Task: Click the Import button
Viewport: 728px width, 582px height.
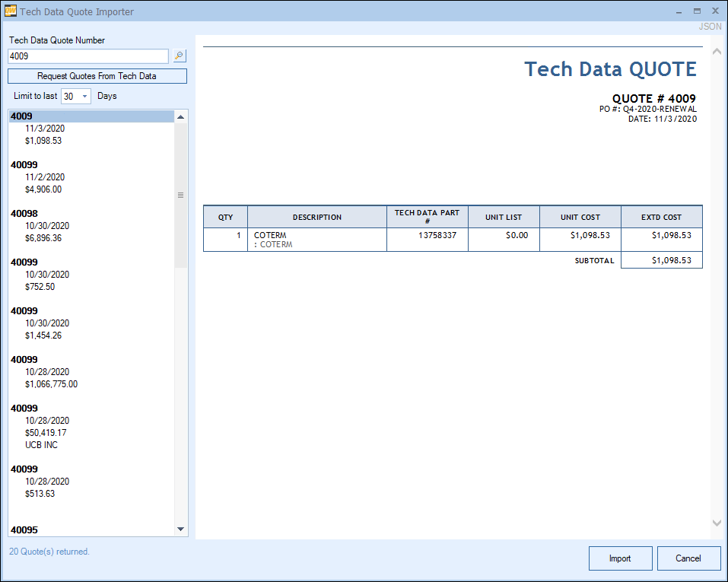Action: point(620,558)
